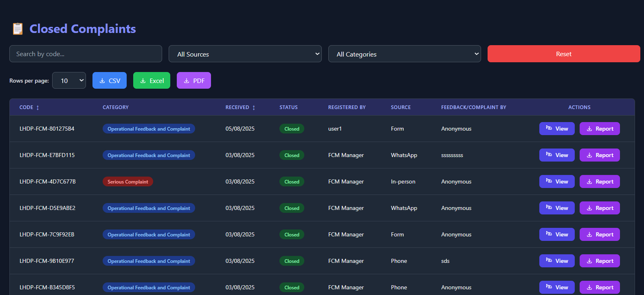Open the All Sources dropdown
The height and width of the screenshot is (295, 644).
(245, 54)
